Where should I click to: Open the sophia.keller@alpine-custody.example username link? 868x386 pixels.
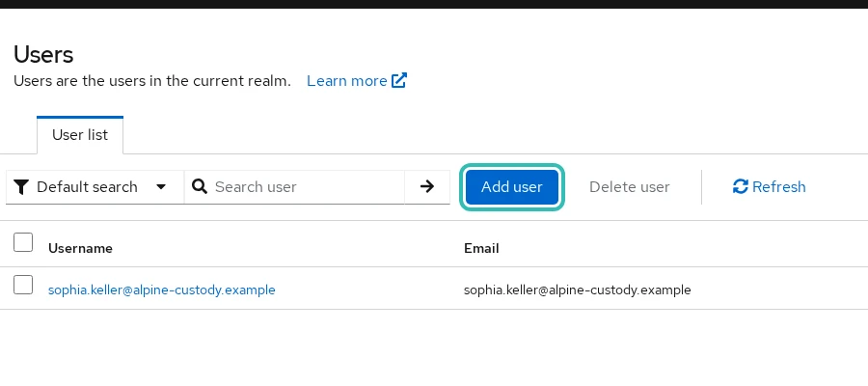(x=162, y=289)
